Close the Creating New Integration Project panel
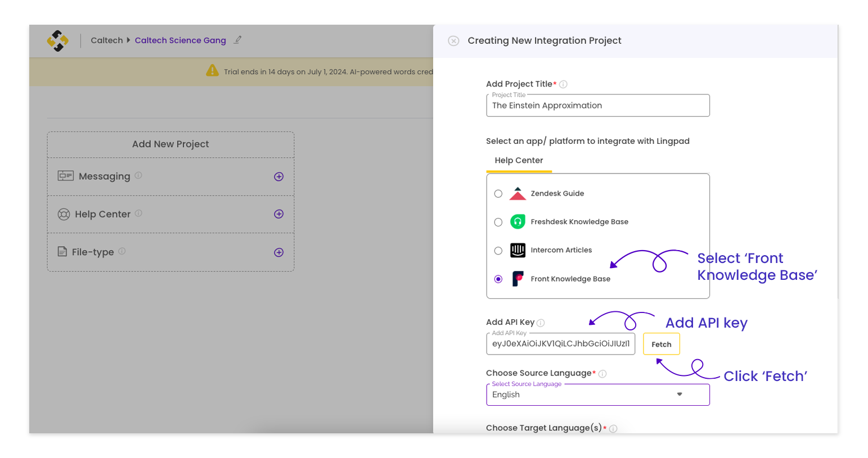The height and width of the screenshot is (458, 868). click(x=453, y=41)
